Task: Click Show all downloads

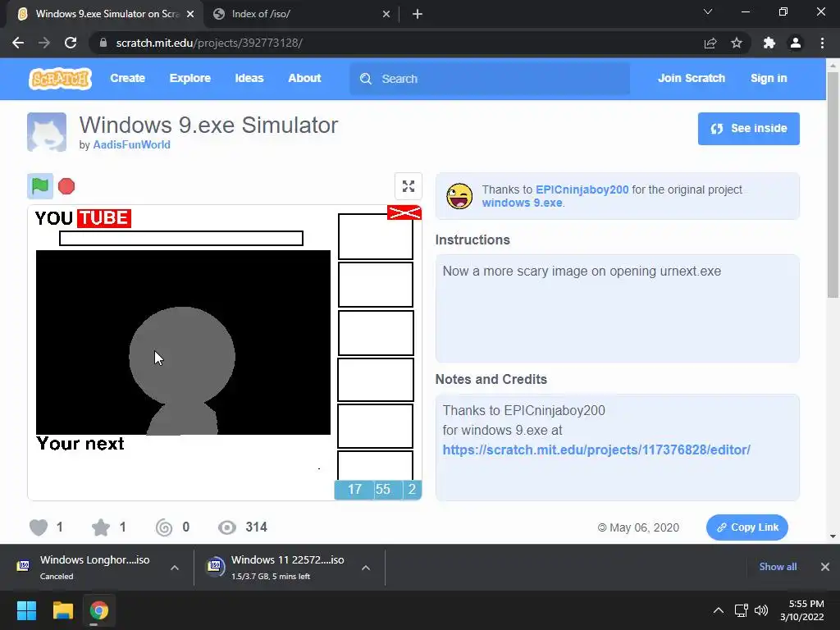Action: 778,567
